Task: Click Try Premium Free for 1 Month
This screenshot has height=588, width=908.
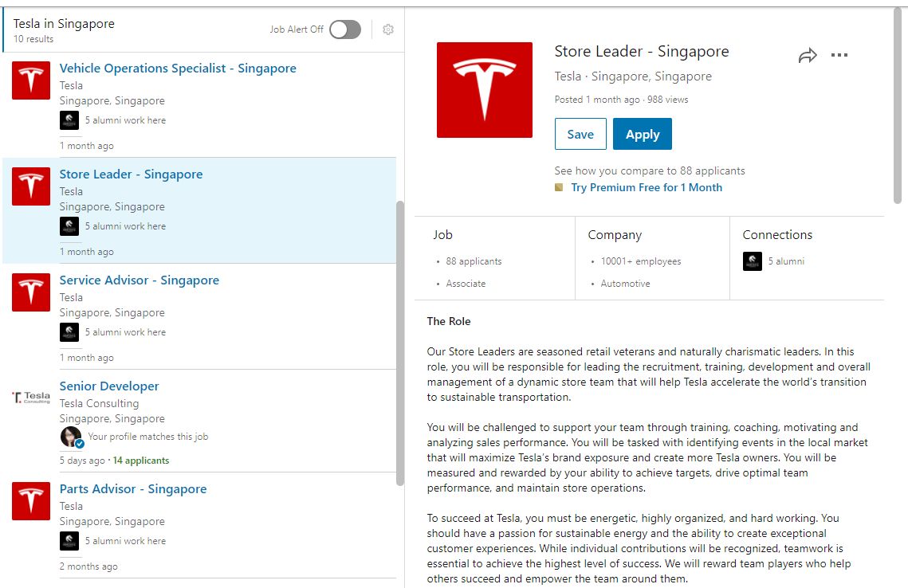Action: (647, 187)
